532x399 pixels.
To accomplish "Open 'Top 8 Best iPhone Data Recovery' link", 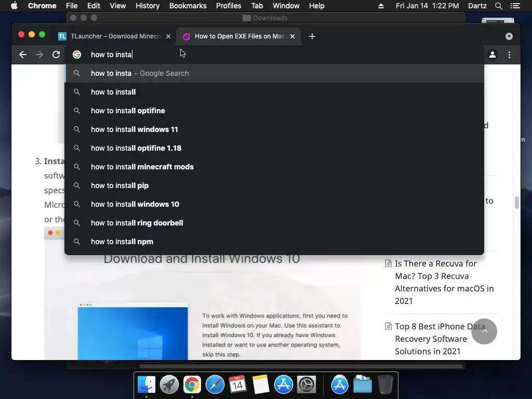I will point(440,339).
